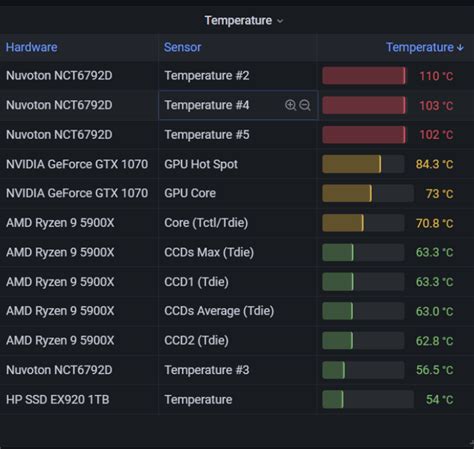Click Nuvoton NCT6792D in the Temperature #3 row

(x=59, y=370)
